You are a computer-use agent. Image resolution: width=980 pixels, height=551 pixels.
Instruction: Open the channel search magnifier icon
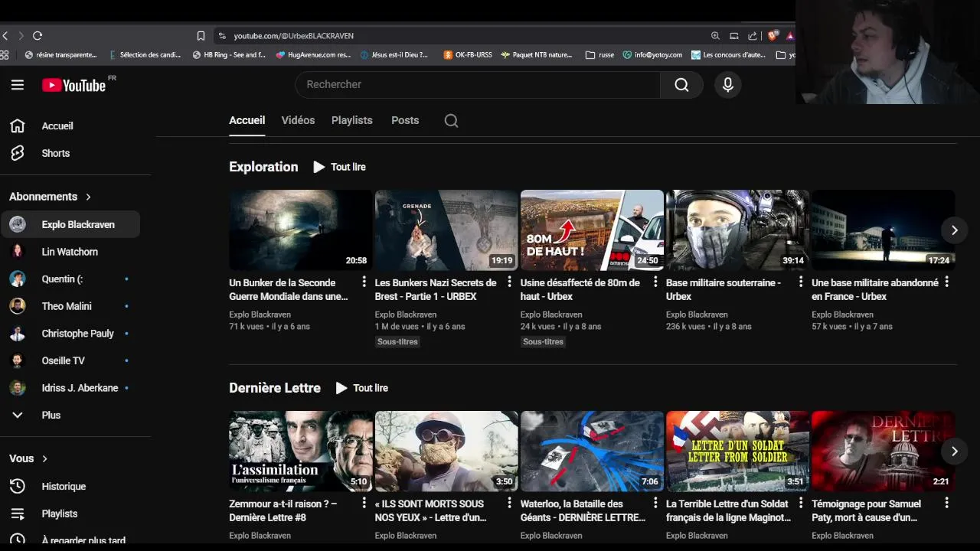pos(451,120)
